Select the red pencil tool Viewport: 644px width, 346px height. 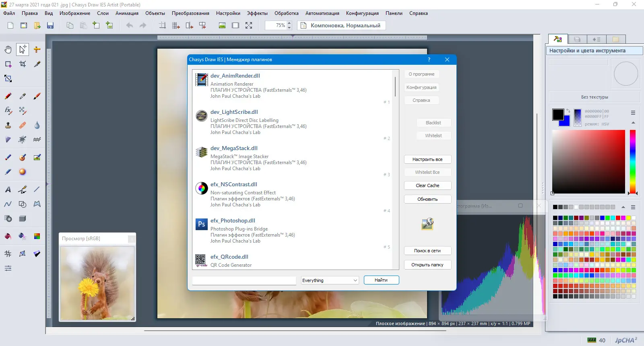click(x=8, y=96)
